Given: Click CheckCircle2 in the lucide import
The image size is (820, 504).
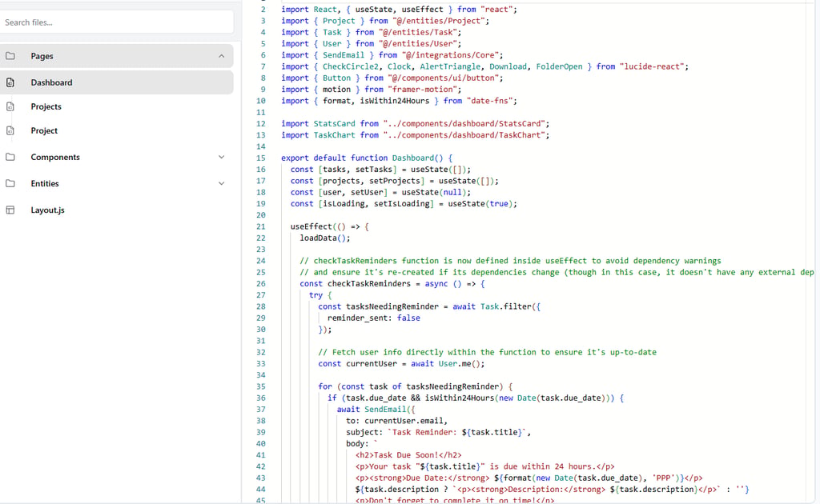Looking at the screenshot, I should pyautogui.click(x=352, y=67).
